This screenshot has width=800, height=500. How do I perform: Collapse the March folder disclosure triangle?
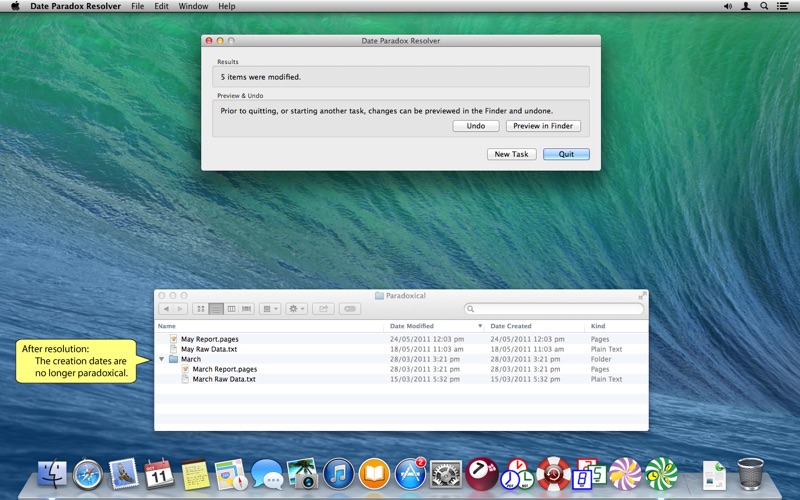pos(162,359)
